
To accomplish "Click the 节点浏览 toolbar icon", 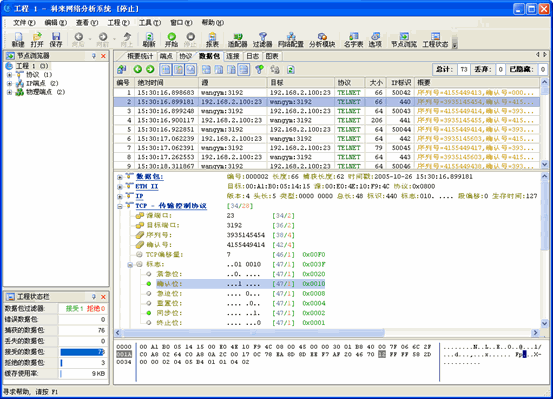I will click(x=404, y=40).
